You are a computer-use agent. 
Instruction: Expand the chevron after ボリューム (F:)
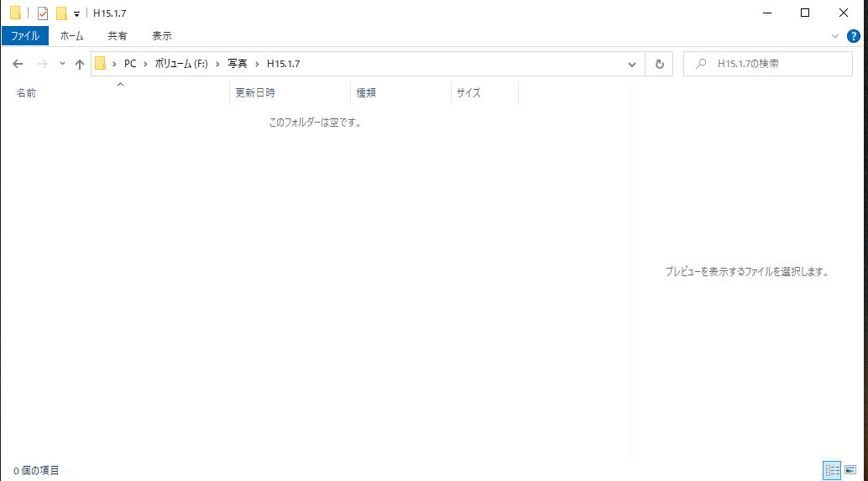click(217, 64)
